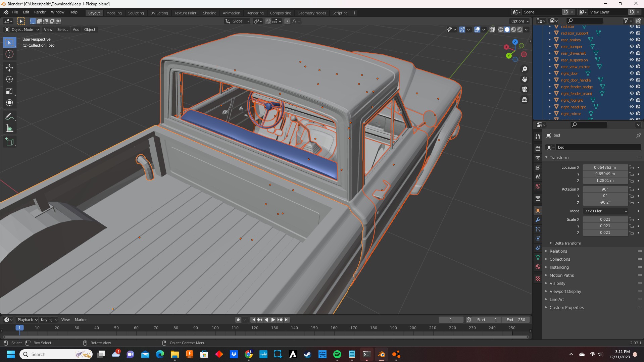Screen dimensions: 644x362
Task: Open the Modifier properties wrench tab
Action: tap(538, 220)
